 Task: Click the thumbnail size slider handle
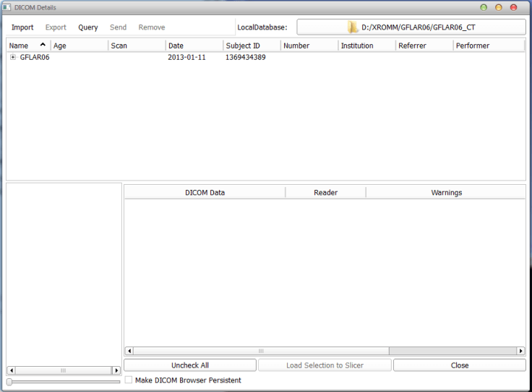click(x=9, y=382)
